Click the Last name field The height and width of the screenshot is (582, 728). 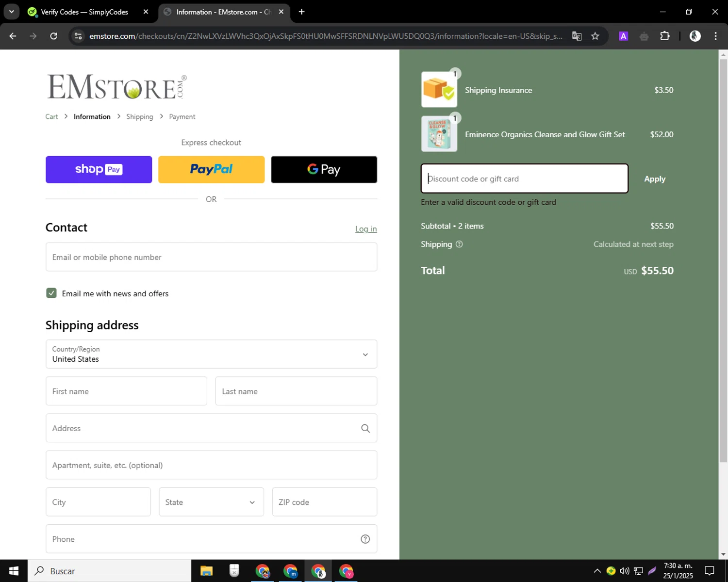point(296,391)
